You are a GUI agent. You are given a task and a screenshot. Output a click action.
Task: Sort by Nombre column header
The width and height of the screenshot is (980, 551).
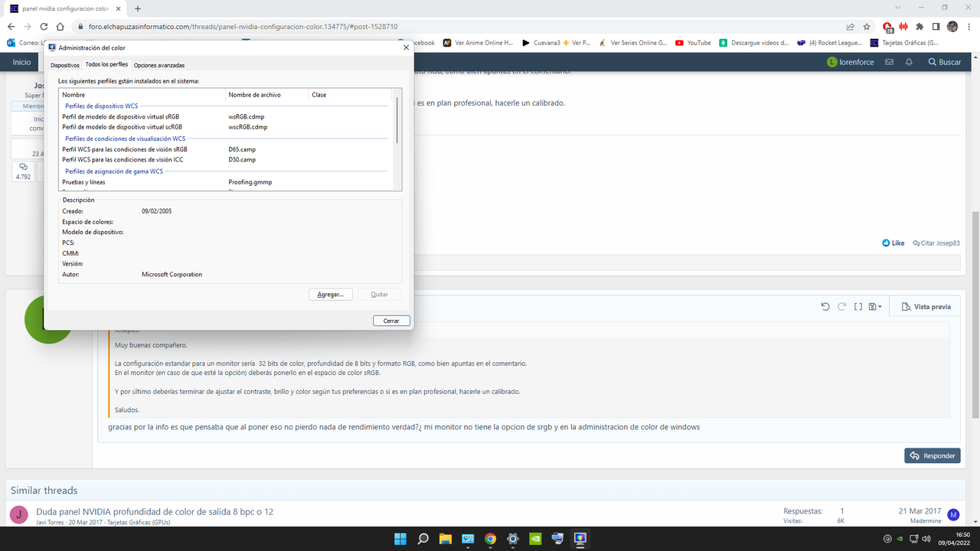coord(142,95)
